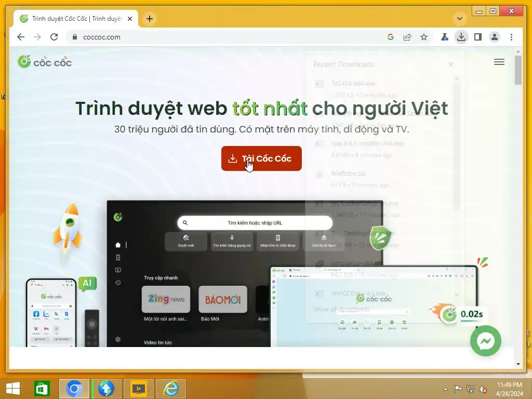This screenshot has width=532, height=399.
Task: Open the Windows Start button
Action: [x=12, y=389]
